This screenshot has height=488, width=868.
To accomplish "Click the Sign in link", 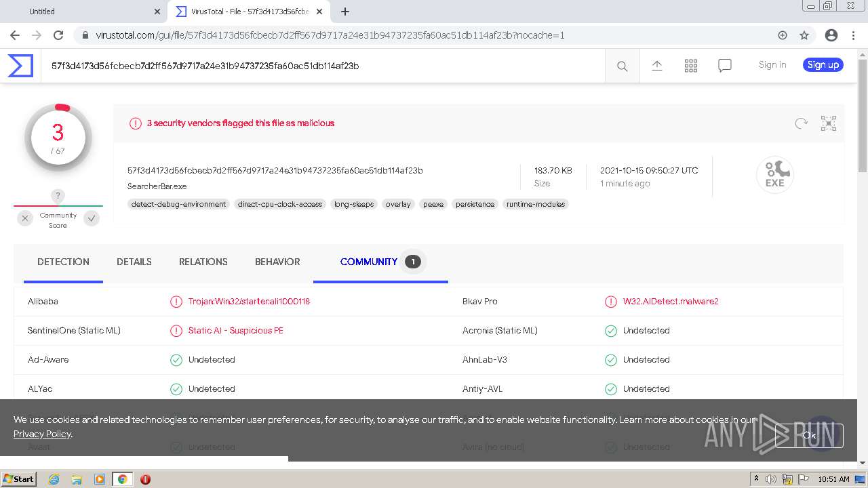I will [x=772, y=65].
